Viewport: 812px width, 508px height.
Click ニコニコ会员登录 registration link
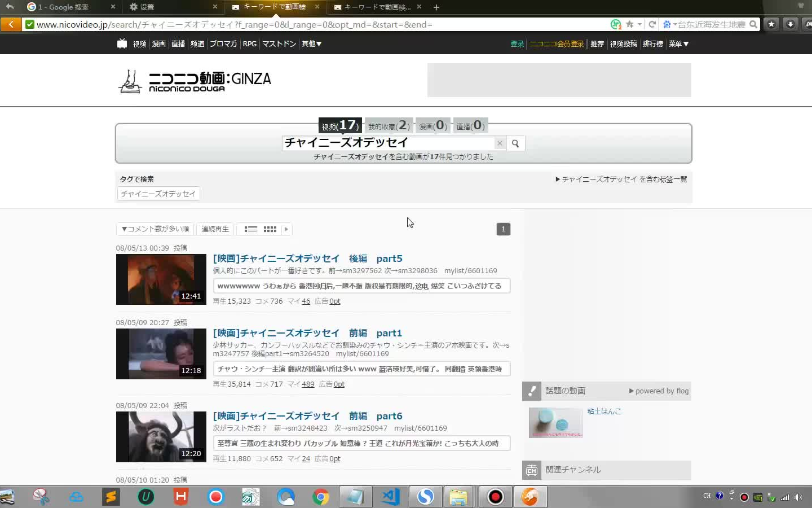tap(557, 43)
